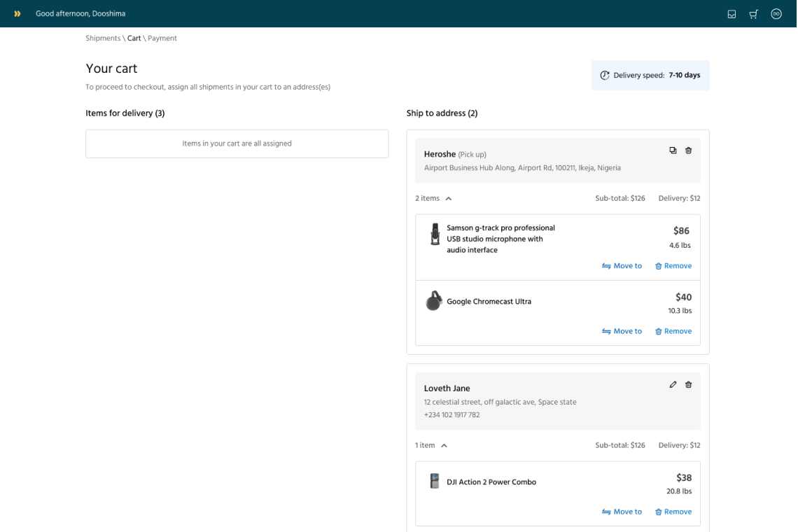This screenshot has height=532, width=798.
Task: Remove the Samson microphone from cart
Action: [x=673, y=266]
